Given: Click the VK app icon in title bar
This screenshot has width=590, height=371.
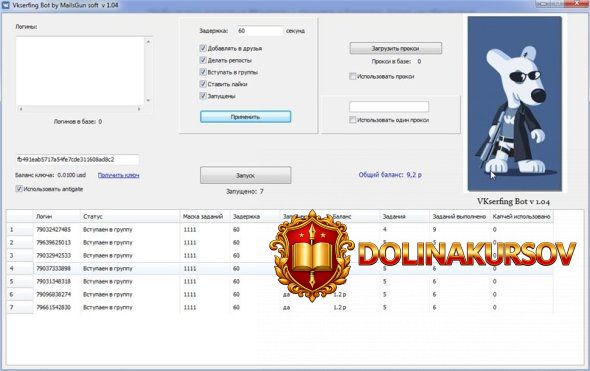Looking at the screenshot, I should [x=5, y=5].
